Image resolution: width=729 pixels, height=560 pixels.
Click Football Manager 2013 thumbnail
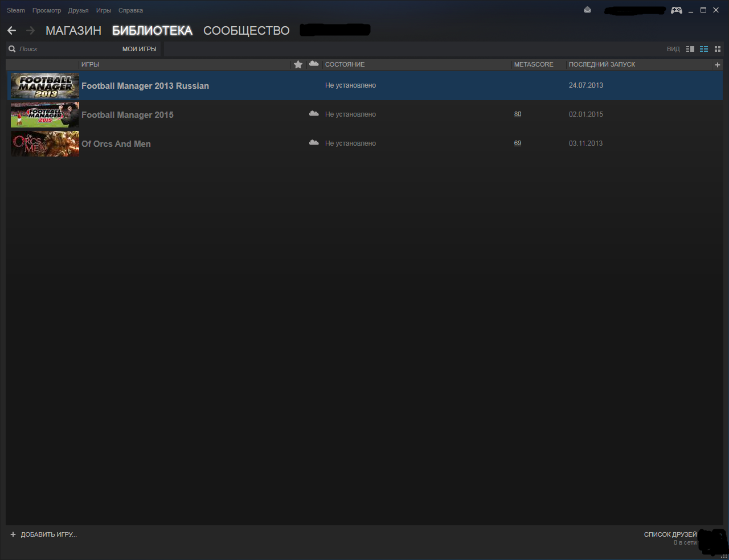[45, 85]
